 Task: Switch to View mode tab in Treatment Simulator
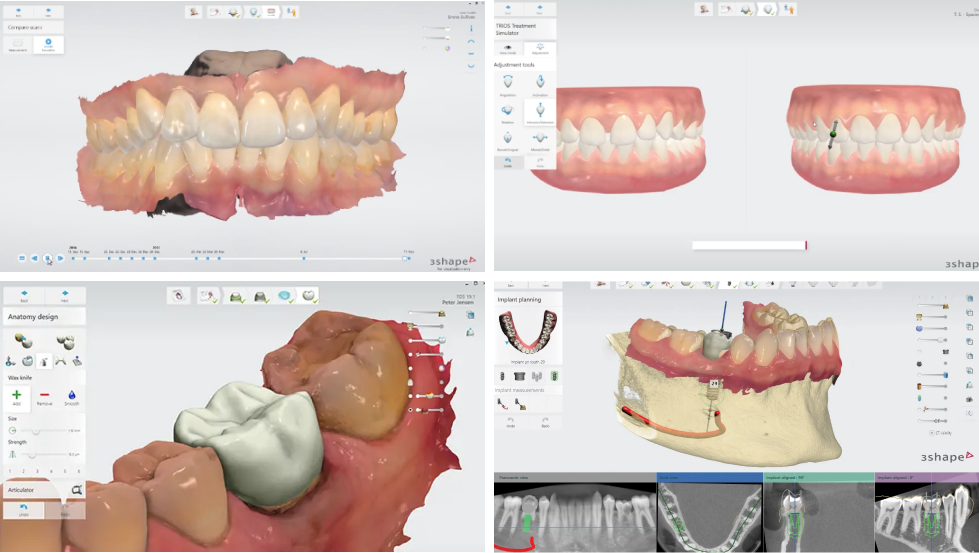508,49
